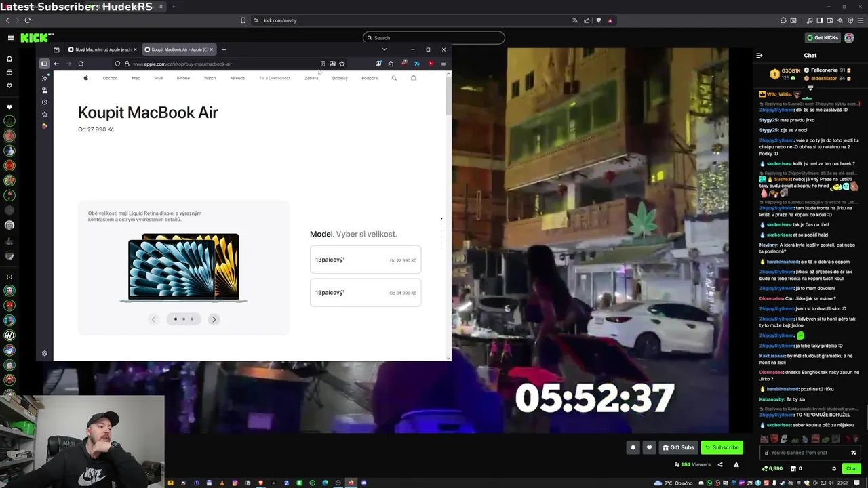Screen dimensions: 868x488
Task: Show next MacBook gallery image
Action: [214, 319]
